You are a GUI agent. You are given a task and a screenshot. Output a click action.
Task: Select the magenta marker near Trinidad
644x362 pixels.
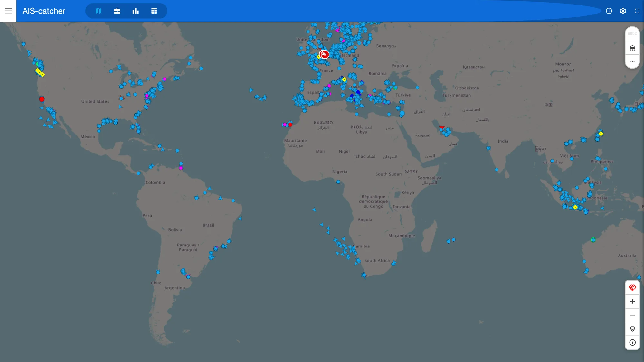click(181, 168)
